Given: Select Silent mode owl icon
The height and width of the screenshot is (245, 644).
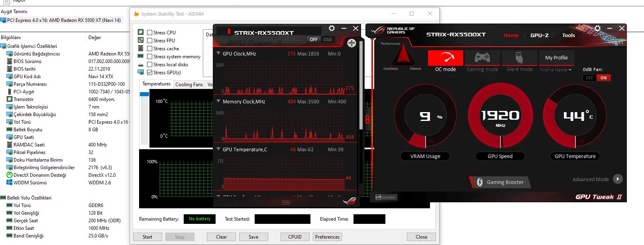Looking at the screenshot, I should [519, 58].
